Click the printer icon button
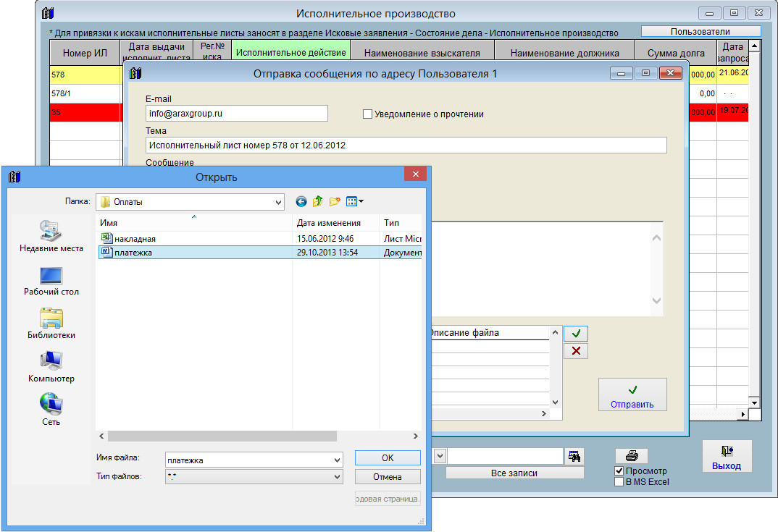The width and height of the screenshot is (778, 532). click(x=631, y=456)
